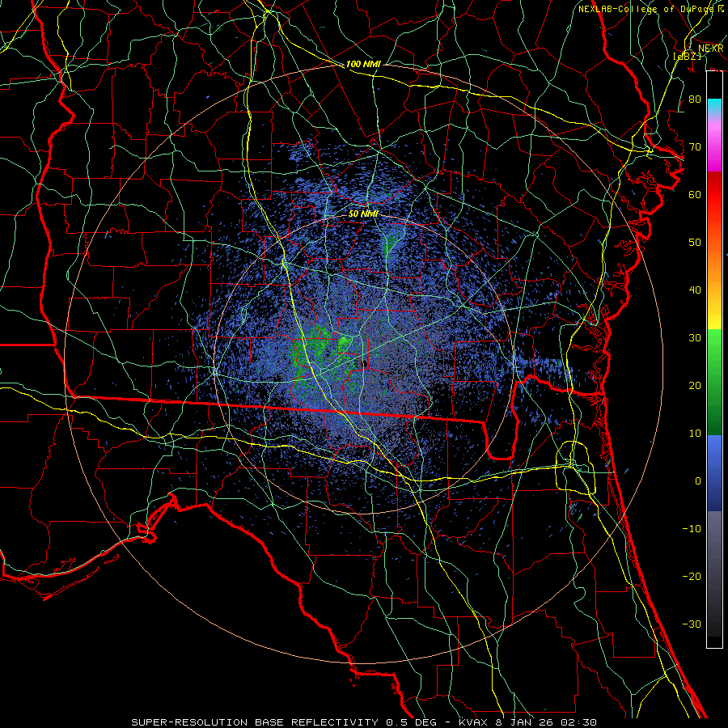Viewport: 728px width, 728px height.
Task: Click the -30 value on the dBZ scale
Action: click(692, 624)
